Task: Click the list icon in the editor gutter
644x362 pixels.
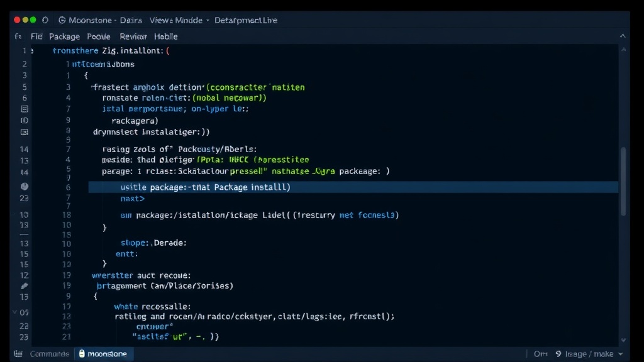Action: click(25, 109)
